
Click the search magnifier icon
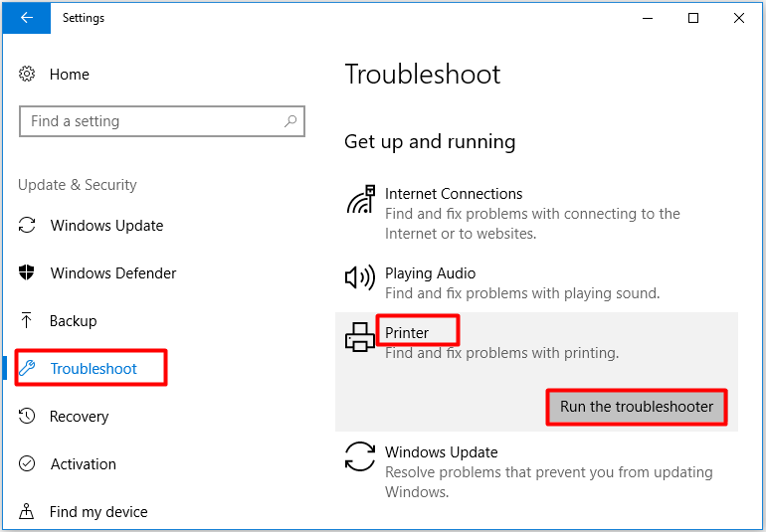(290, 121)
